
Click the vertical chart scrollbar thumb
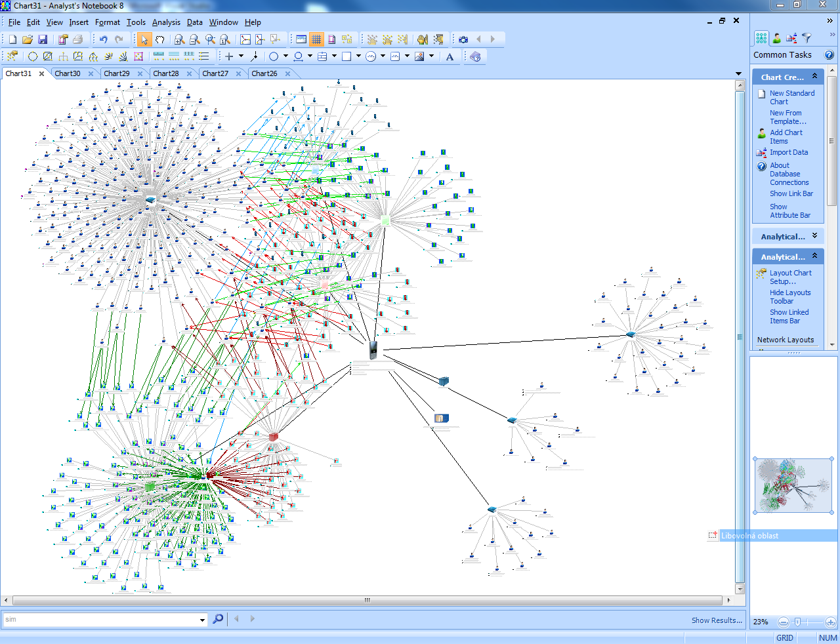[x=740, y=336]
